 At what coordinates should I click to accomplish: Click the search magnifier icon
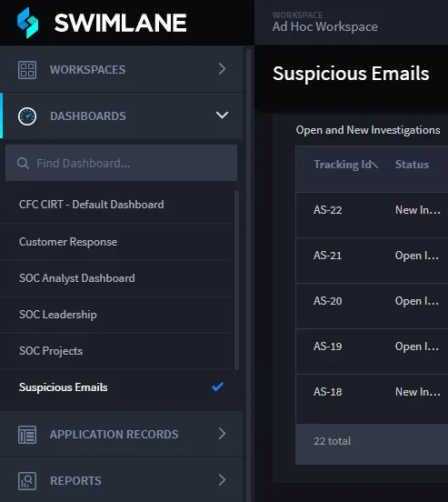pyautogui.click(x=23, y=163)
